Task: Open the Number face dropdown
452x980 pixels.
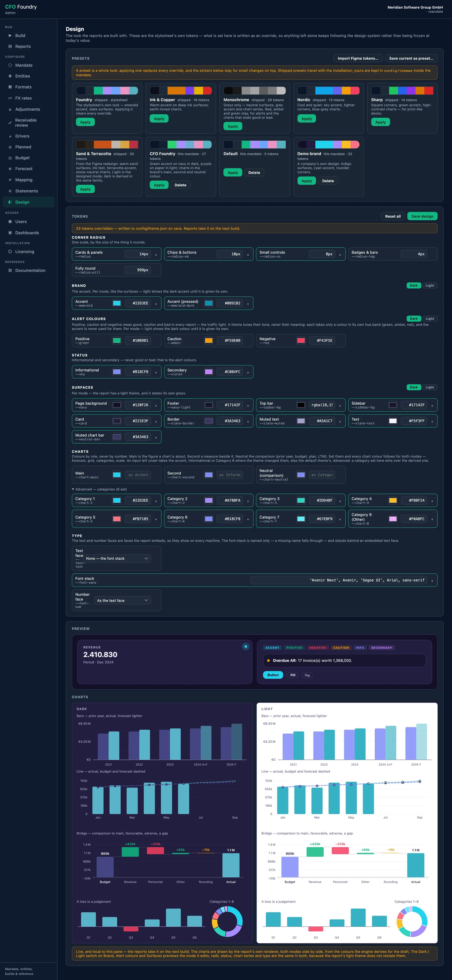Action: click(123, 600)
